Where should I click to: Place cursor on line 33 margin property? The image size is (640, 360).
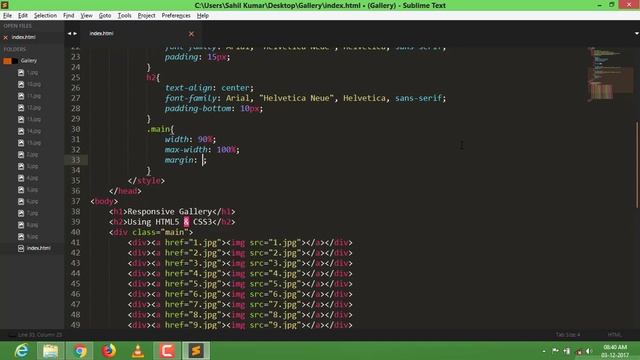[185, 160]
